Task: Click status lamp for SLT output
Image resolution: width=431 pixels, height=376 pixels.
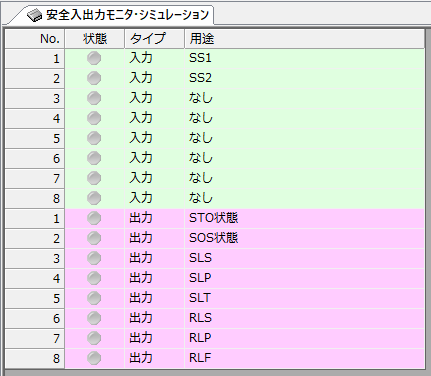Action: point(94,298)
